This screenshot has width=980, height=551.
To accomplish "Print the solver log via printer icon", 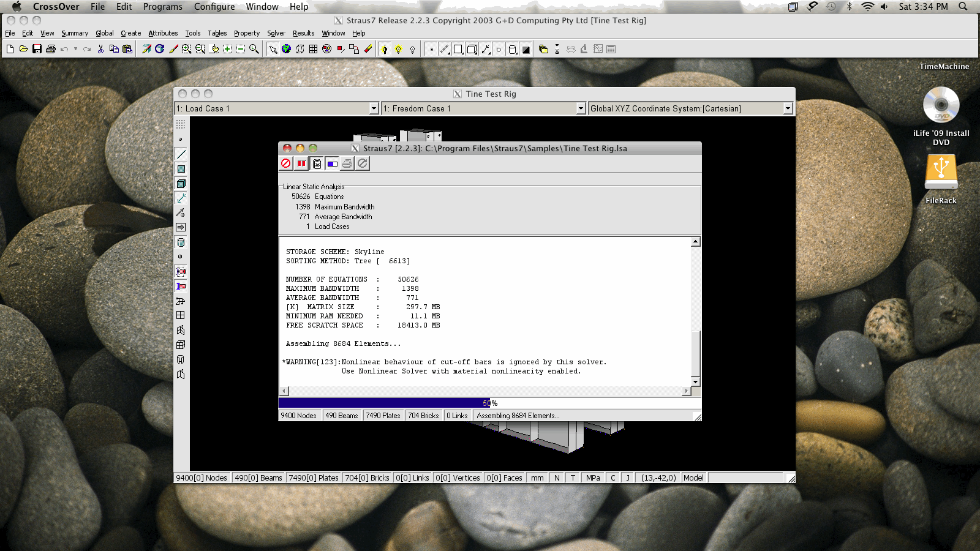I will coord(347,163).
